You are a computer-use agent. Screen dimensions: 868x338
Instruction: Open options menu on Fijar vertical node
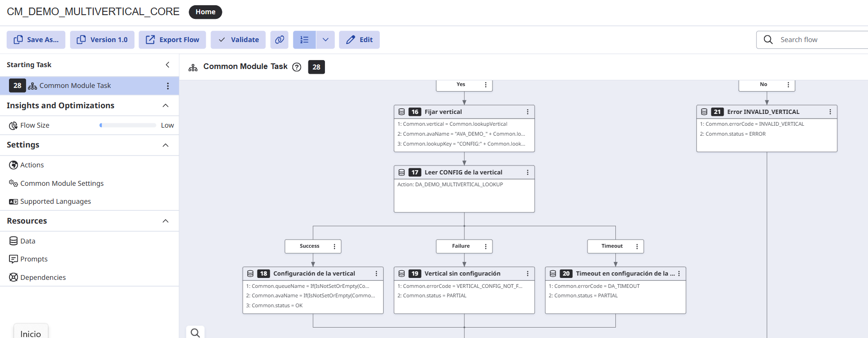[527, 112]
